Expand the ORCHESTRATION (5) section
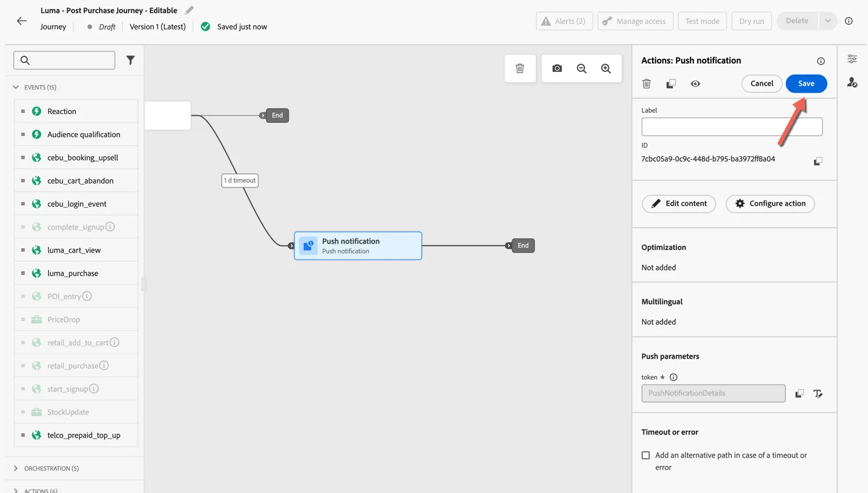 (x=16, y=468)
